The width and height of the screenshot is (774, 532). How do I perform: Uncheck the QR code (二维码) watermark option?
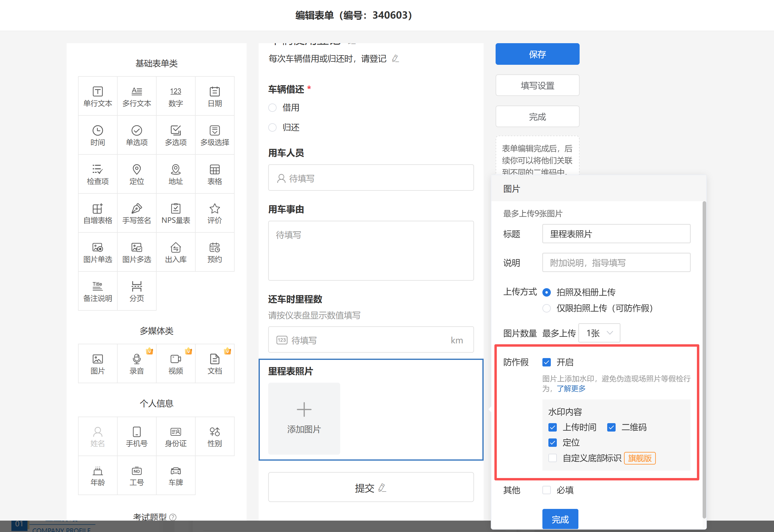pos(611,427)
